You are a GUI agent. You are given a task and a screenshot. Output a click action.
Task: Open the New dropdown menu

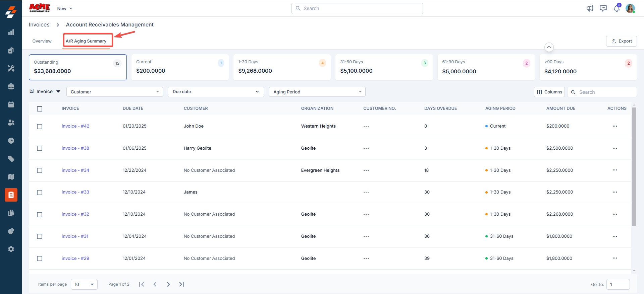pos(65,8)
